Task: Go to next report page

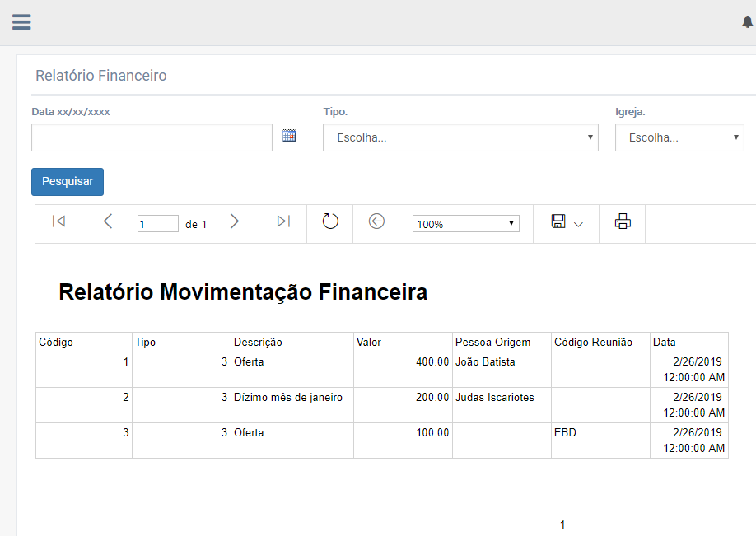Action: [x=235, y=221]
